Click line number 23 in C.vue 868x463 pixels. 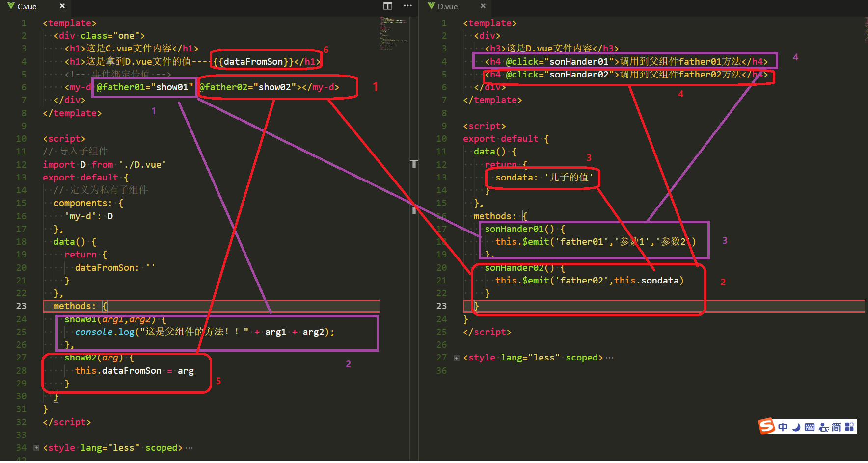(21, 306)
